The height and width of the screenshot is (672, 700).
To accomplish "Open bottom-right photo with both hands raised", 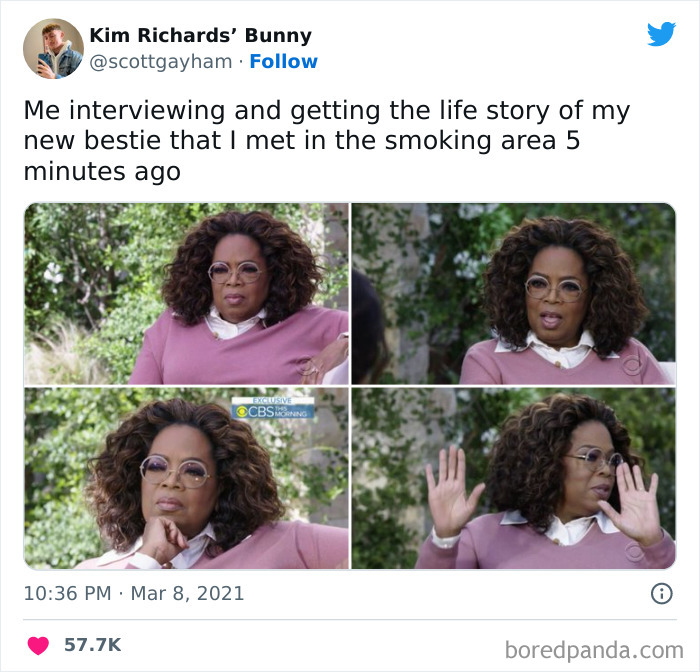I will [513, 478].
